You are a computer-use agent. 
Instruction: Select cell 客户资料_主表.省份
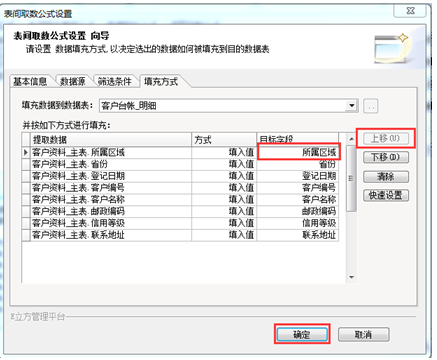(x=111, y=164)
